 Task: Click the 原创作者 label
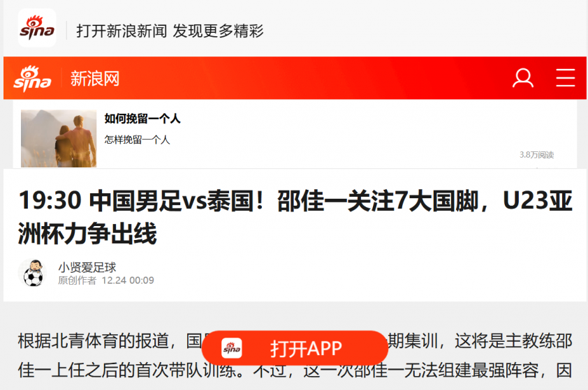(x=77, y=280)
